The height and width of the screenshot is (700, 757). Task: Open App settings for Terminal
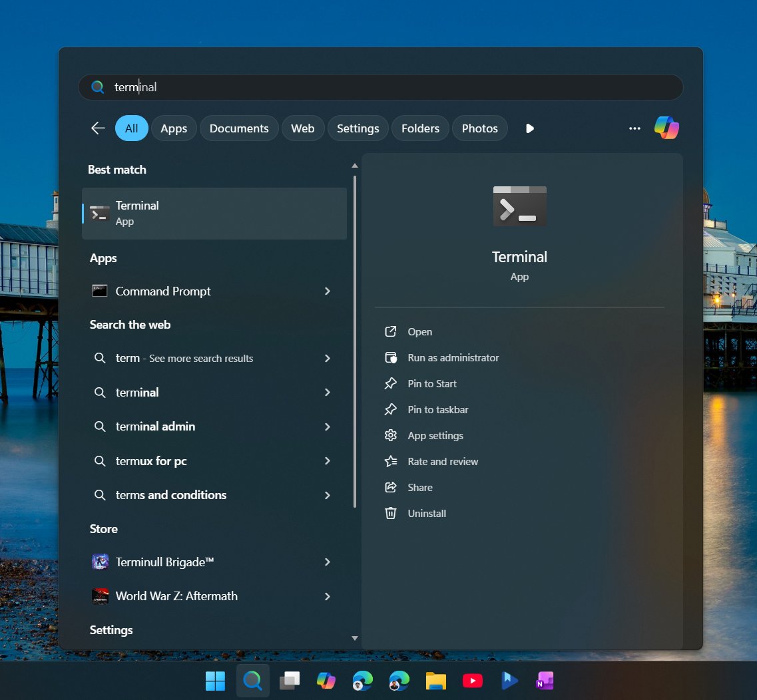click(435, 435)
